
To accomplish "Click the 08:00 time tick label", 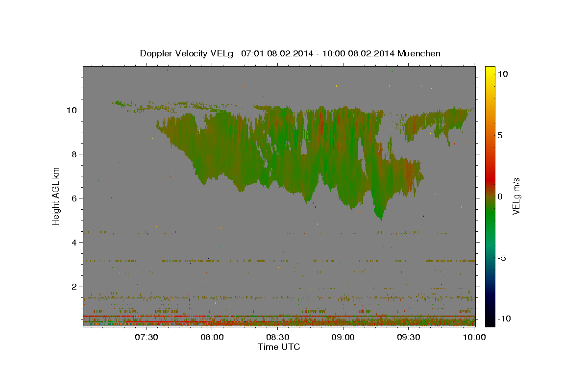I will click(212, 337).
